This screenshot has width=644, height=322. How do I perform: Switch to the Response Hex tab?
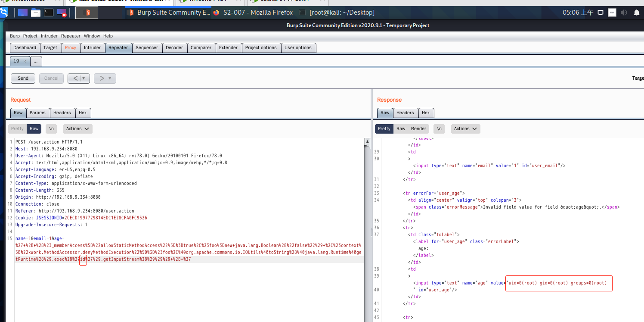pyautogui.click(x=426, y=113)
